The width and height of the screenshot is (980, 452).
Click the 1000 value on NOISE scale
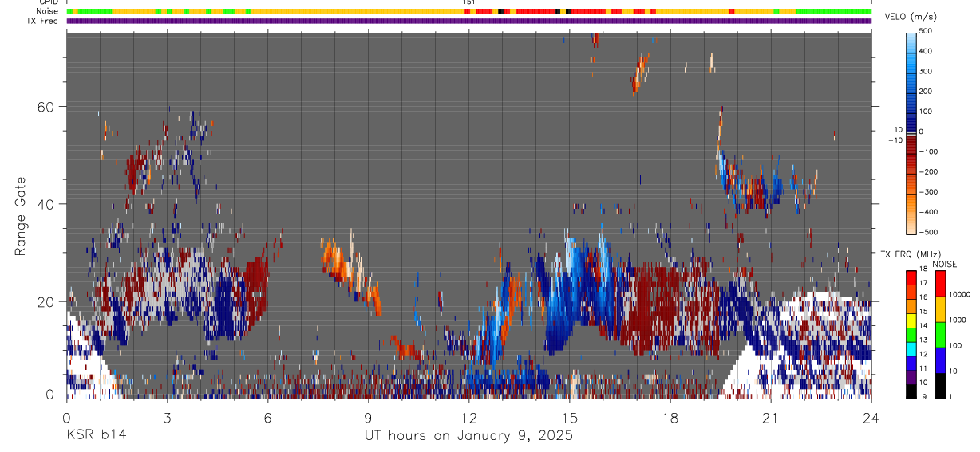pos(957,320)
